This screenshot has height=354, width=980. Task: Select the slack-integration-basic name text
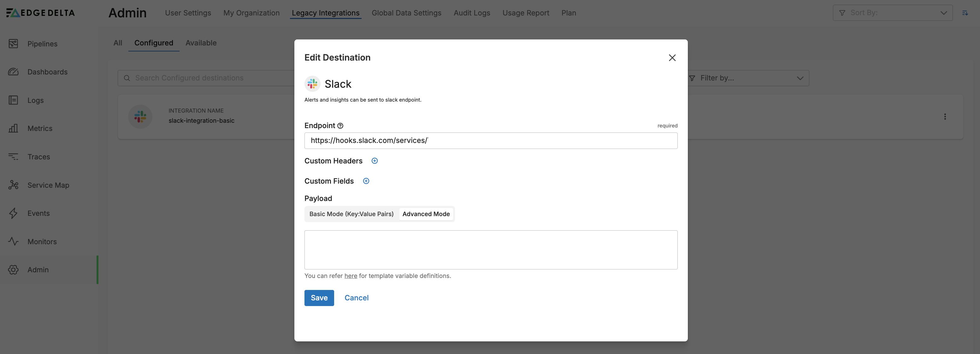point(202,121)
